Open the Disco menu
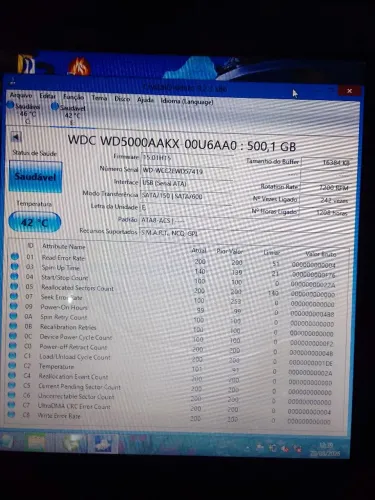The height and width of the screenshot is (500, 375). pos(122,99)
